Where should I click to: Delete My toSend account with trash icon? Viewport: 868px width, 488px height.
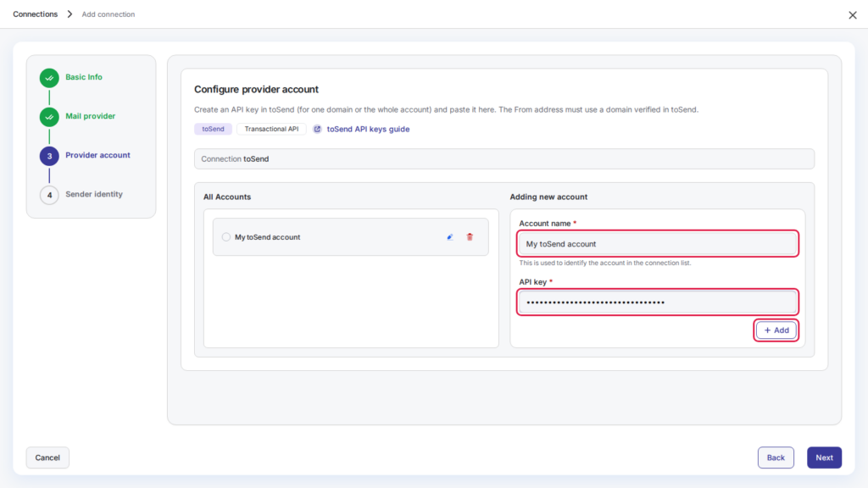[x=470, y=237]
